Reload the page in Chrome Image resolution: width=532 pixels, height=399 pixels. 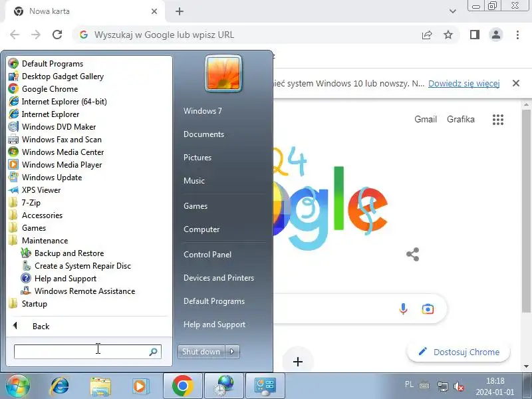57,35
